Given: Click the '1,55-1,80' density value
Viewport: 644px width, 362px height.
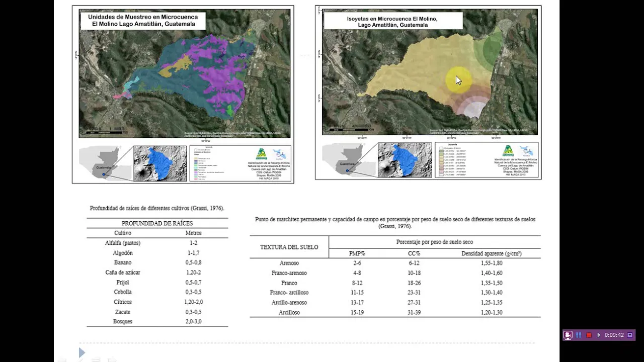Looking at the screenshot, I should click(x=492, y=263).
